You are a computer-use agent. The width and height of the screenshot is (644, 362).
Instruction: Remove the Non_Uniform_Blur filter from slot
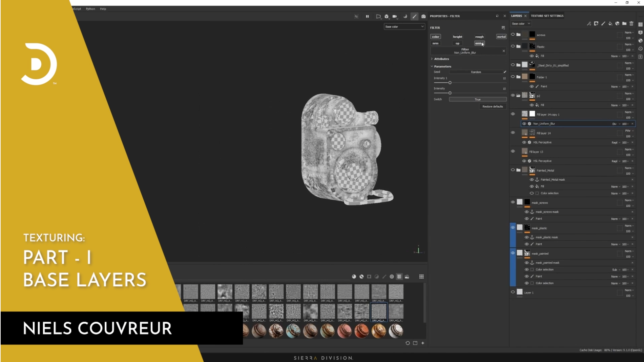(x=504, y=51)
